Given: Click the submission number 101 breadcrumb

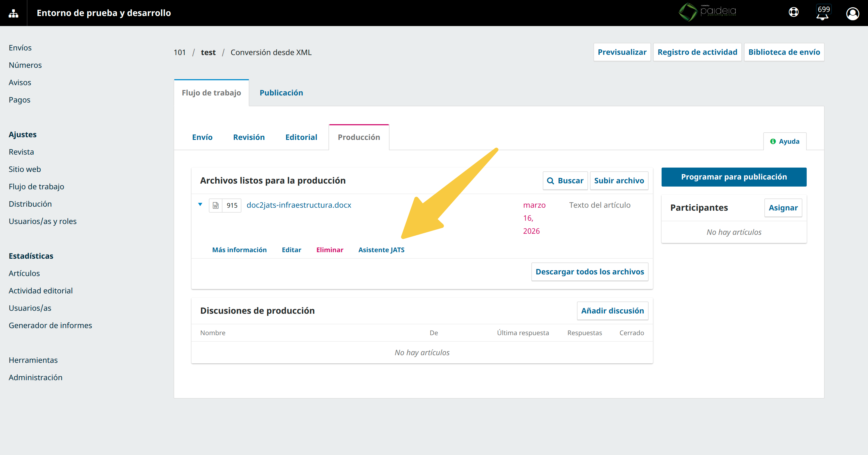Looking at the screenshot, I should coord(180,53).
